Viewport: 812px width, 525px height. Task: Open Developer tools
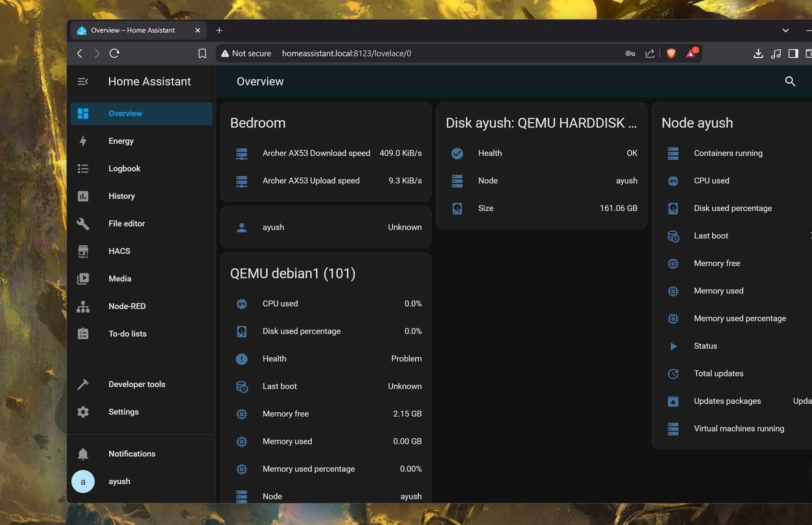coord(83,384)
